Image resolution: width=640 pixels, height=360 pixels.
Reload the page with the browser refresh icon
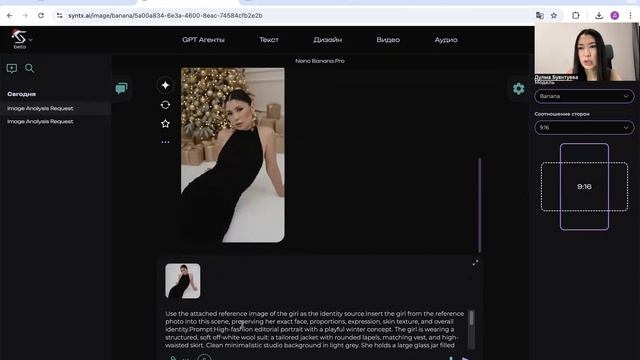point(41,16)
